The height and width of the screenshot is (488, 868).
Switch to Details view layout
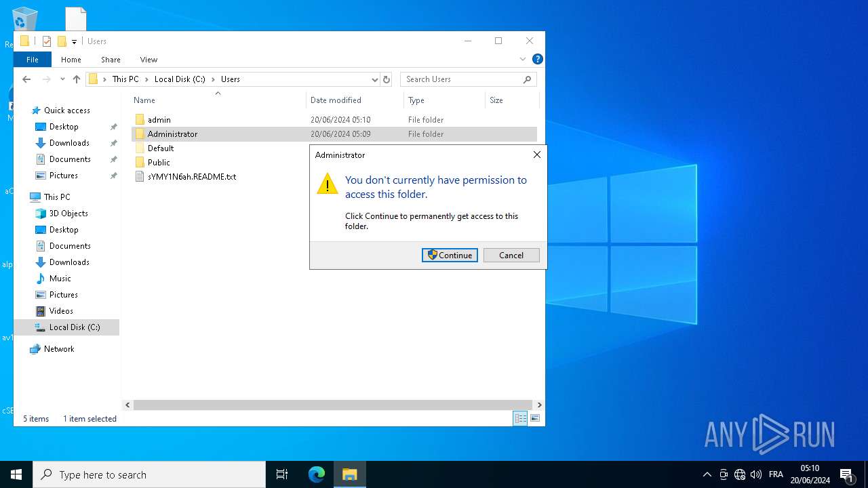coord(521,419)
